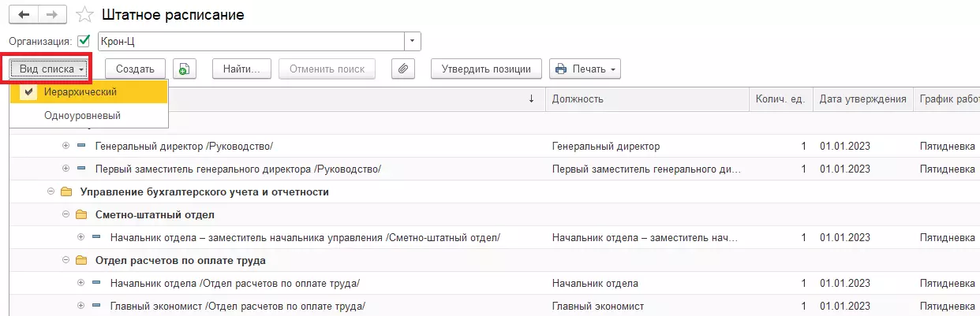Click the forward navigation arrow
Image resolution: width=980 pixels, height=316 pixels.
click(x=51, y=15)
